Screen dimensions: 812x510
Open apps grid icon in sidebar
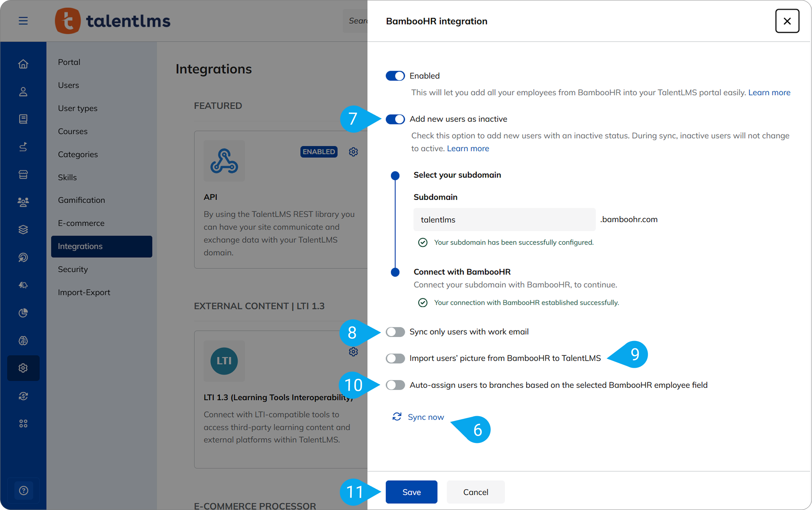pos(23,424)
